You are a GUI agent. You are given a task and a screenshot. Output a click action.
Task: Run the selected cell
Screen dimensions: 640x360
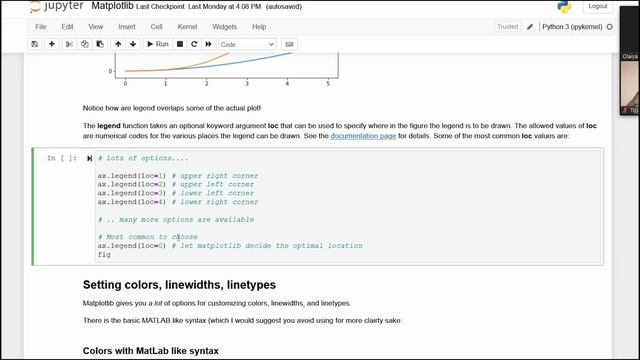[x=158, y=44]
